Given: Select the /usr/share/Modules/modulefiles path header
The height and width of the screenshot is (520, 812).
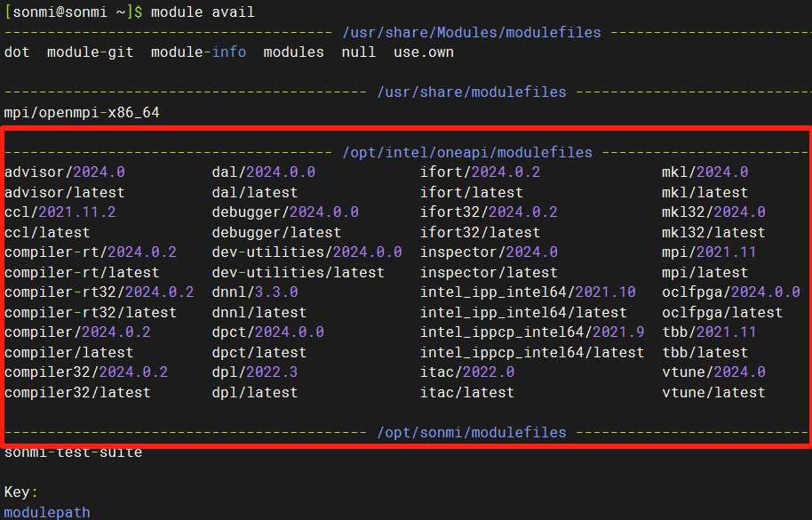Looking at the screenshot, I should pos(471,33).
